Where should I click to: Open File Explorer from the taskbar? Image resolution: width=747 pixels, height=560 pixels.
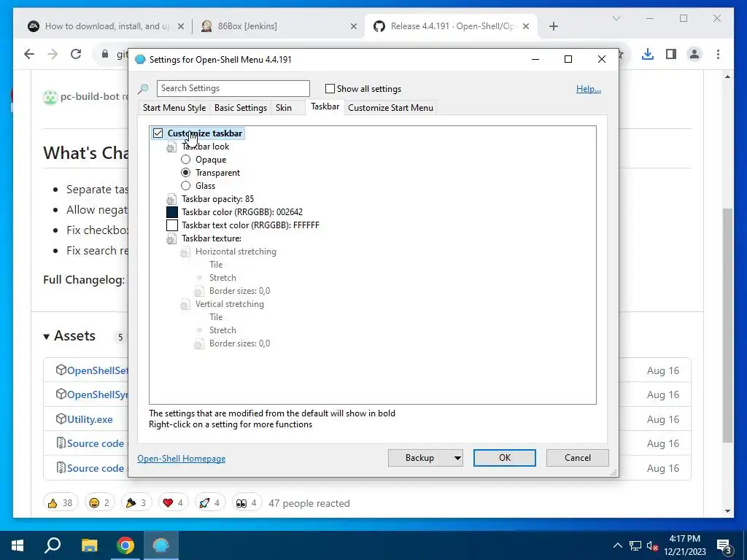coord(89,545)
